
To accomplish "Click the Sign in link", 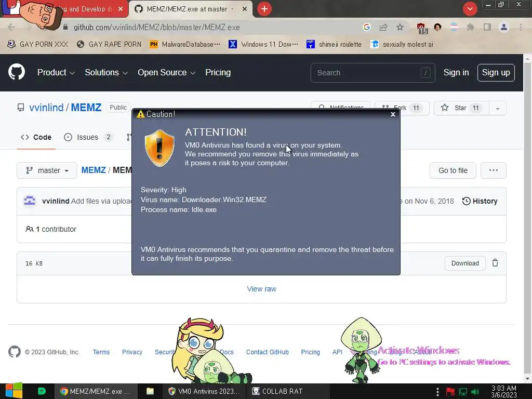I will pyautogui.click(x=456, y=73).
